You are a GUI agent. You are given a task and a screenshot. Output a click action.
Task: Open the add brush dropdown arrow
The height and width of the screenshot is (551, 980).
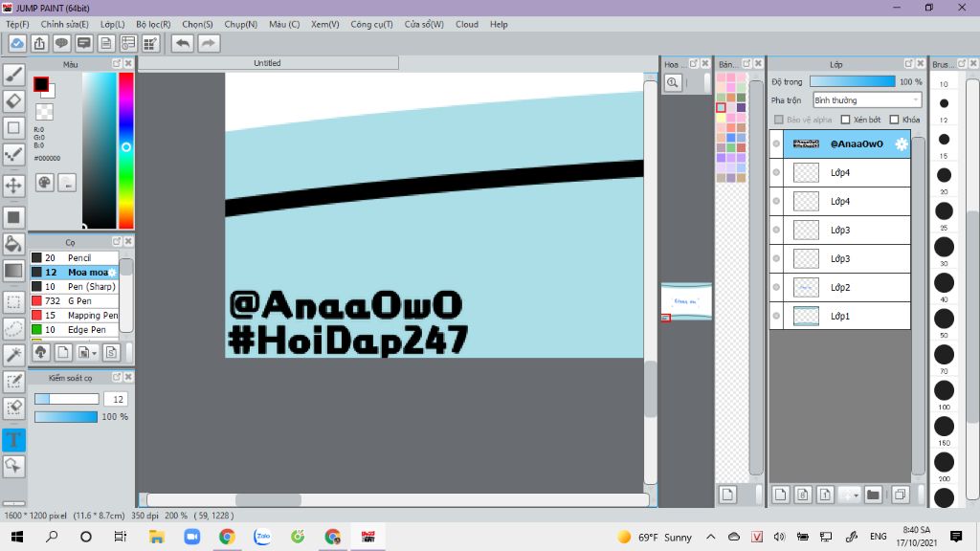(94, 353)
